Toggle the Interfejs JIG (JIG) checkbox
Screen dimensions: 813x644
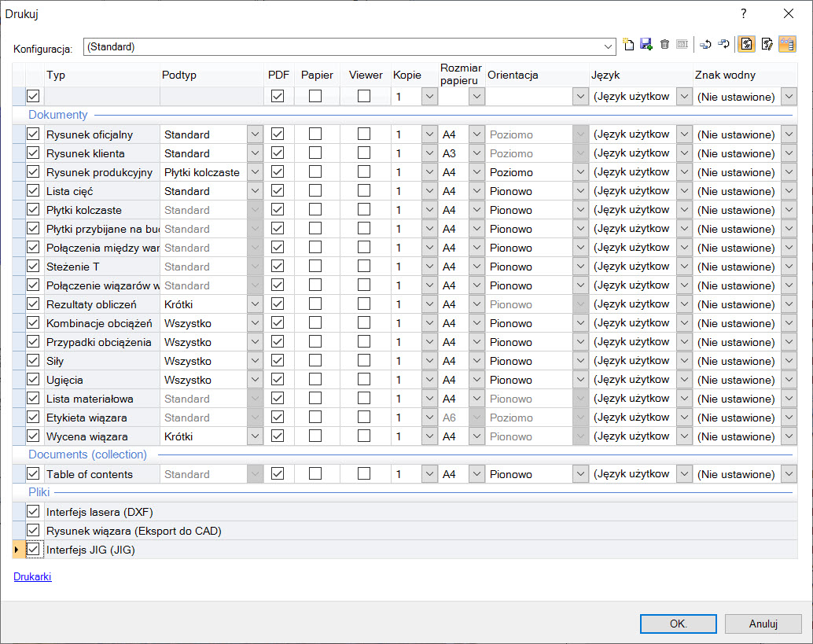33,550
